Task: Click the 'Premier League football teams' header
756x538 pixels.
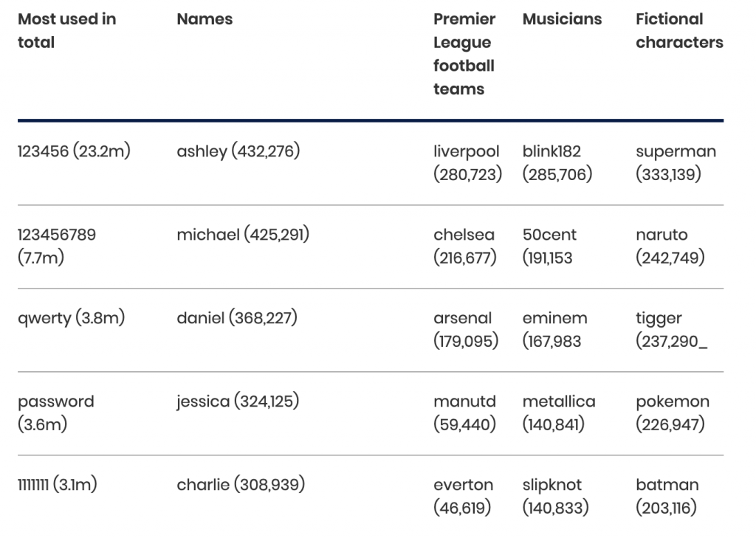Action: coord(464,54)
